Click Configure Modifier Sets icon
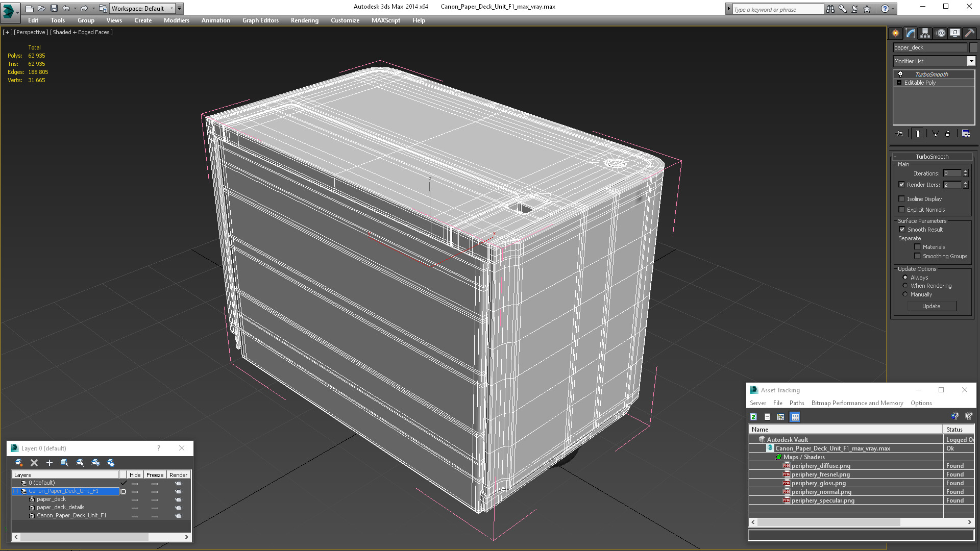The image size is (980, 551). pos(966,134)
